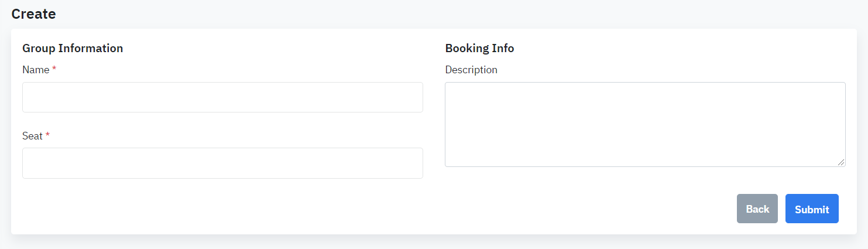Go back using the gray Back button
Screen dimensions: 868x249
pyautogui.click(x=757, y=209)
